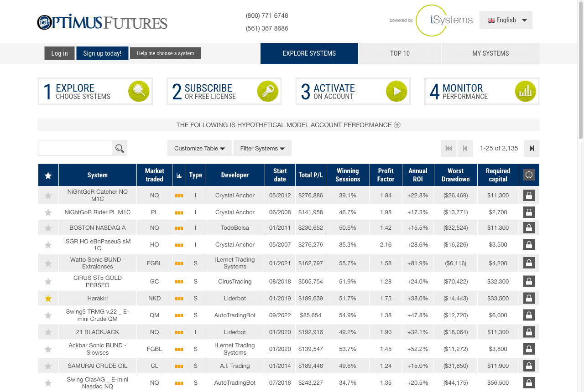Click the Explore magnifying glass icon
Image resolution: width=584 pixels, height=392 pixels.
(139, 91)
